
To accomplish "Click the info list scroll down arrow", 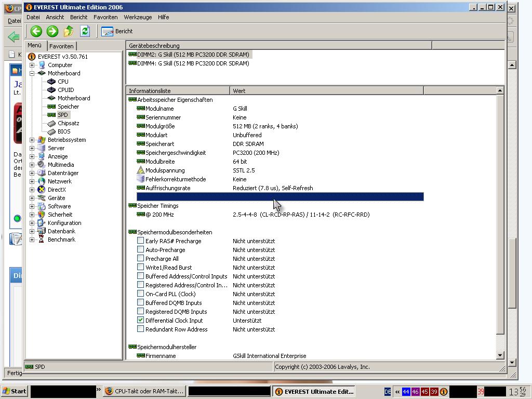I will pyautogui.click(x=500, y=355).
